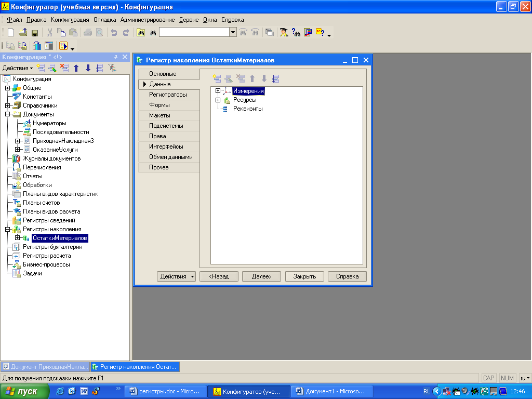This screenshot has width=532, height=399.
Task: Click the Copy toolbar icon
Action: click(x=61, y=32)
